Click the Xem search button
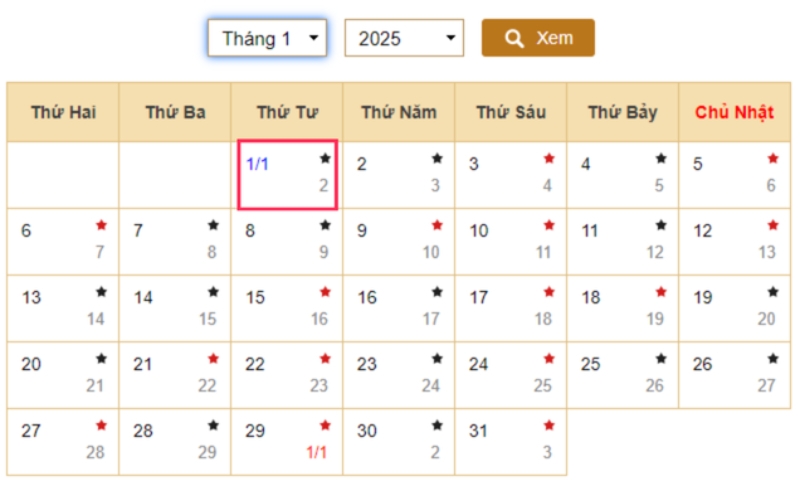The image size is (800, 486). click(538, 38)
